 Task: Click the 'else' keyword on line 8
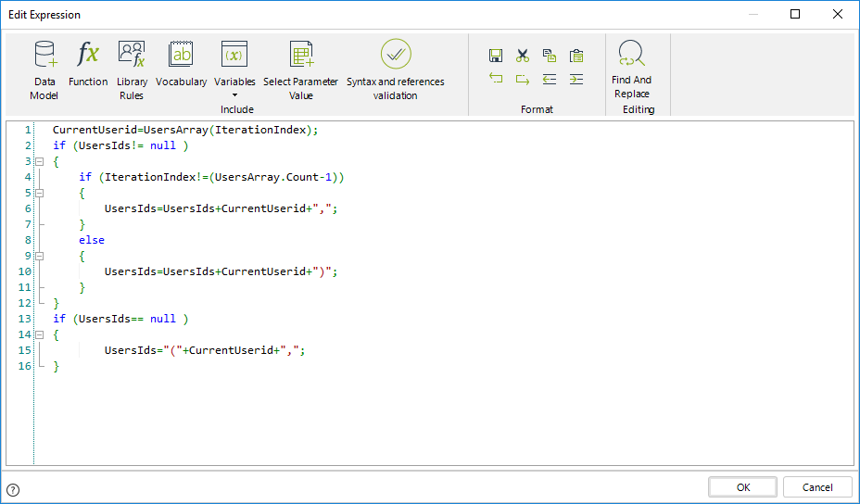click(x=92, y=240)
